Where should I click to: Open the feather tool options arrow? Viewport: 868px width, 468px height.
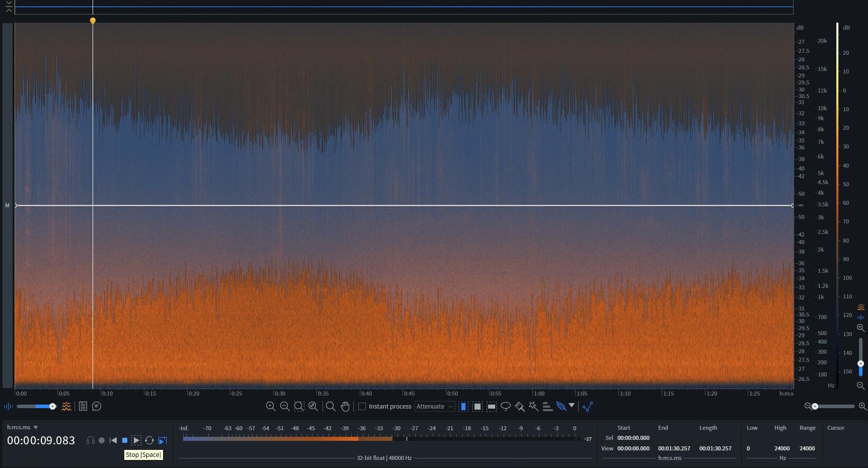(572, 406)
